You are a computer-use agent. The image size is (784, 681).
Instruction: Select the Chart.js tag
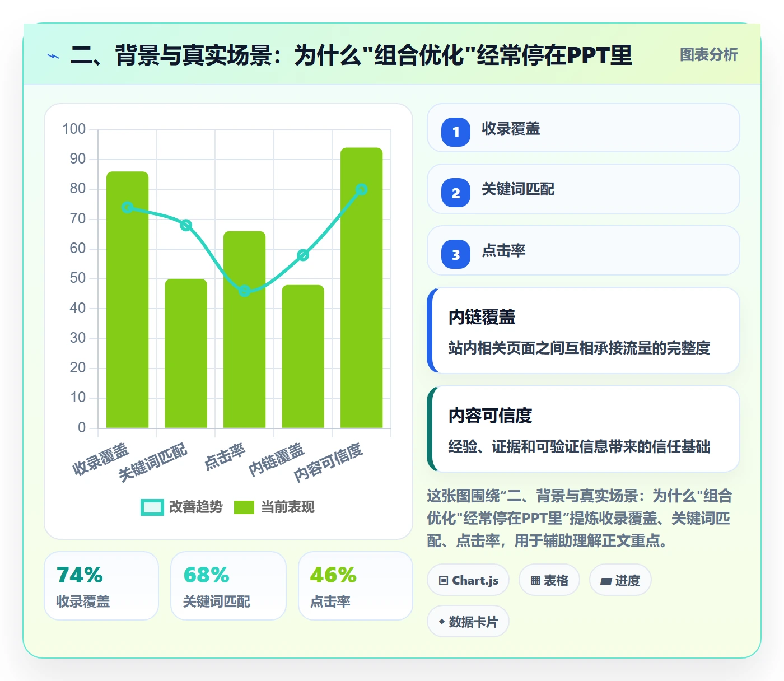click(468, 580)
